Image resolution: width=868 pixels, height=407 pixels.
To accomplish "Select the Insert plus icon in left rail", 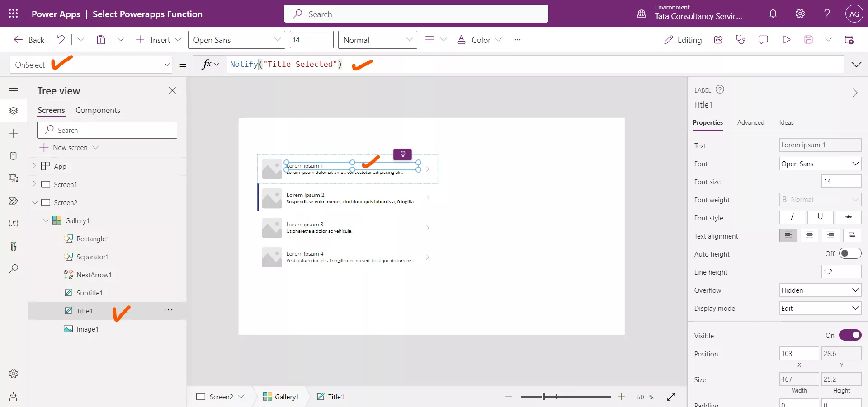I will (x=14, y=134).
